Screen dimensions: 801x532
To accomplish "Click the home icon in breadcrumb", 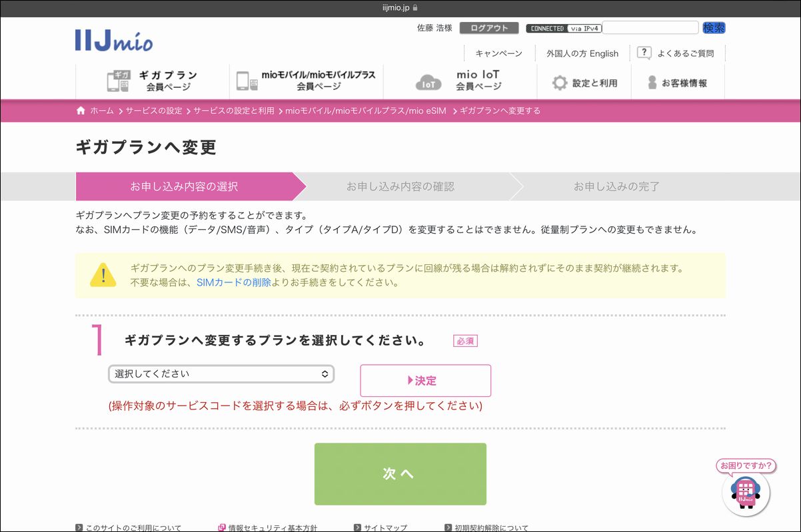I will pos(81,111).
